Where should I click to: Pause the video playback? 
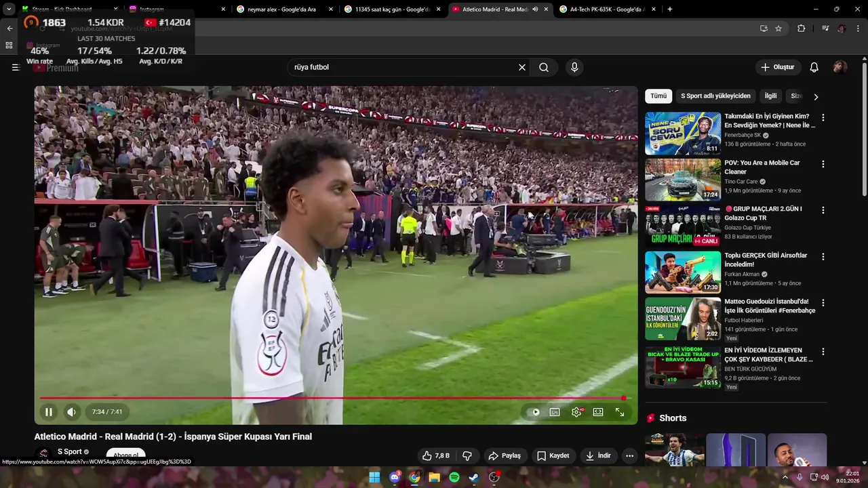(x=49, y=412)
